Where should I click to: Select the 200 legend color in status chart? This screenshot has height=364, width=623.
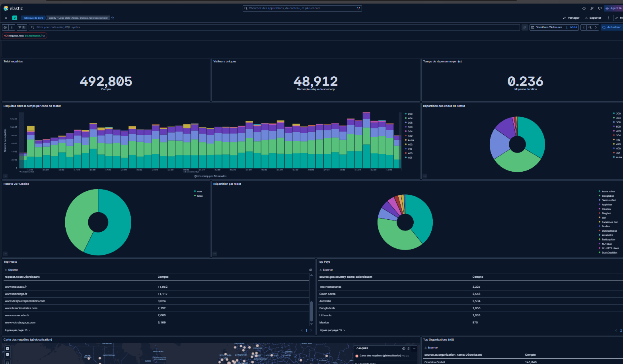406,114
